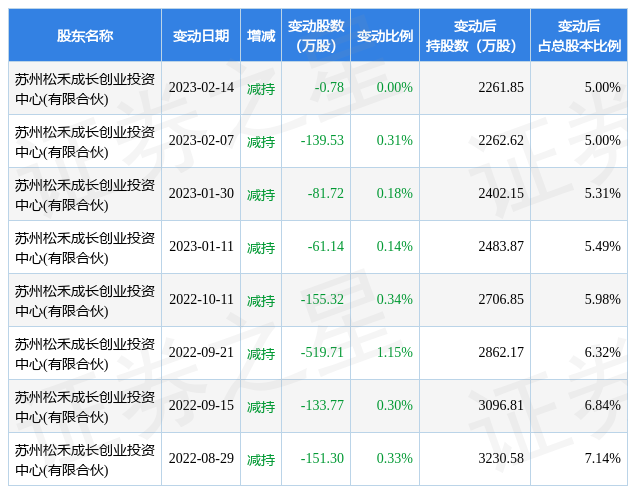The width and height of the screenshot is (628, 494).
Task: Click the 变动后占总股本比例 column header
Action: (x=579, y=36)
